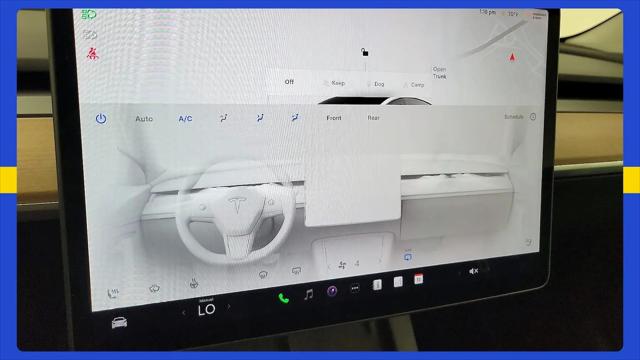
Task: Toggle the gray airflow vent icon beside A/C
Action: [x=224, y=118]
